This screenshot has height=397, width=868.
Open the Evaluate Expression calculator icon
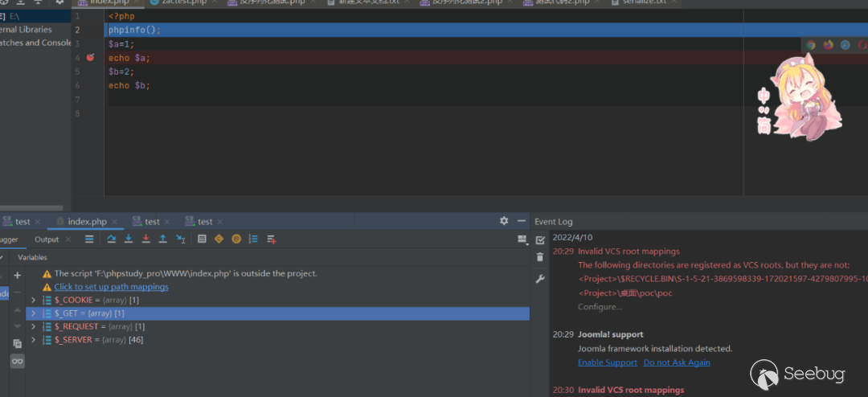click(x=202, y=239)
